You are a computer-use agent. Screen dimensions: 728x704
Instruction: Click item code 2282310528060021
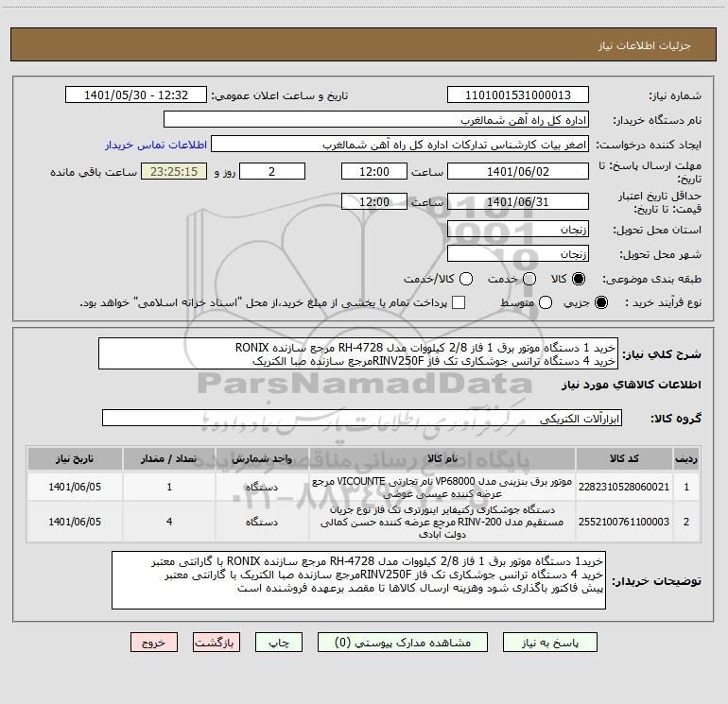click(x=624, y=487)
